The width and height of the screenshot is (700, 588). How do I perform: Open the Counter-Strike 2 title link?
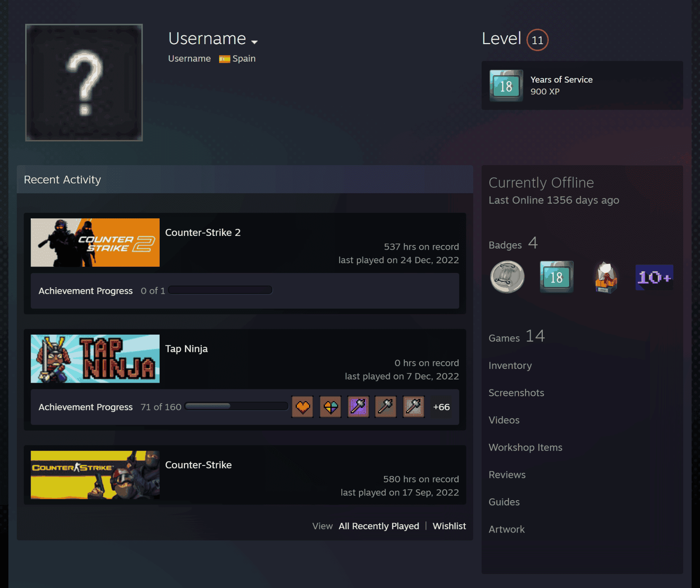(x=203, y=233)
